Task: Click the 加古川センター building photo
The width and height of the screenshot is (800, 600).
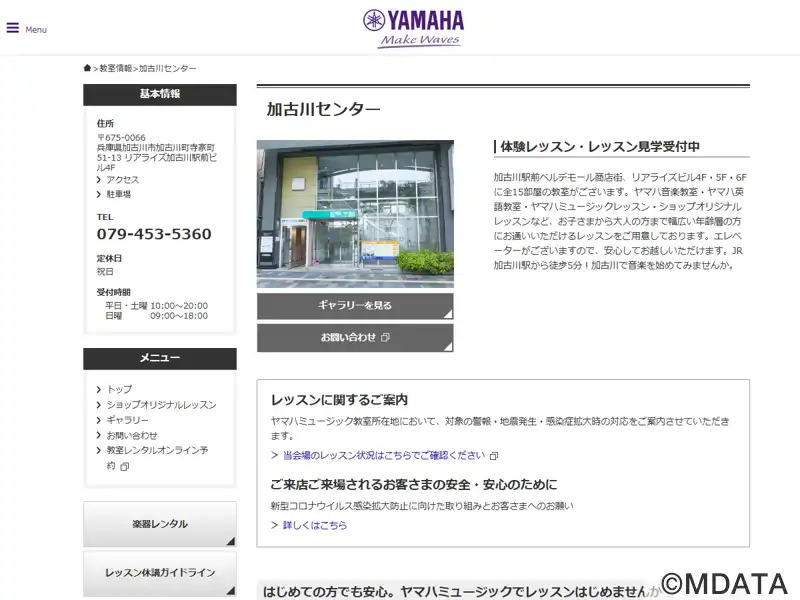Action: [x=355, y=214]
